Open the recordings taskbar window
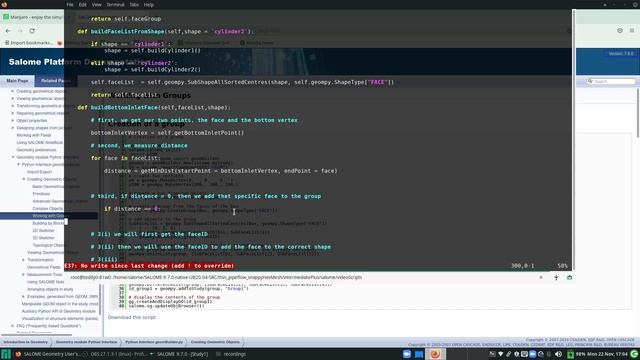The height and width of the screenshot is (360, 640). point(231,354)
